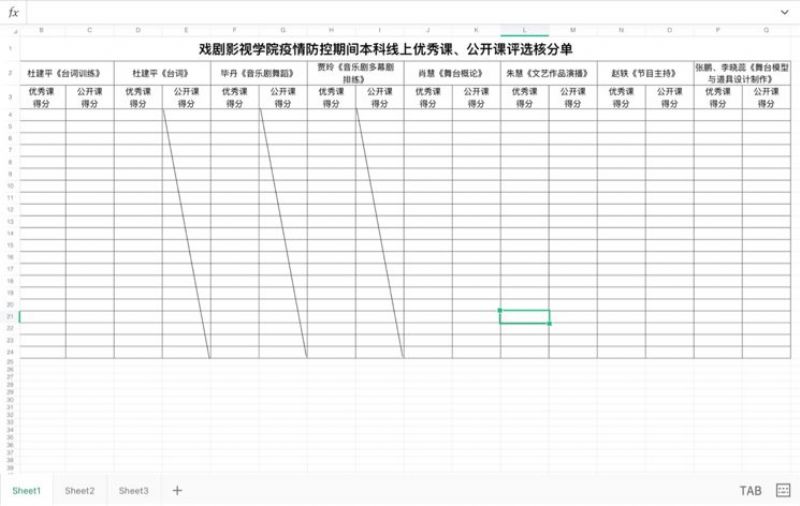800x506 pixels.
Task: Add a new sheet with the plus icon
Action: tap(177, 490)
